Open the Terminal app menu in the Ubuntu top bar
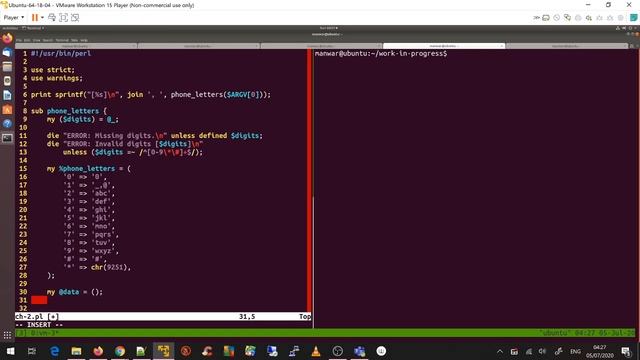Screen dimensions: 640x360 click(33, 28)
